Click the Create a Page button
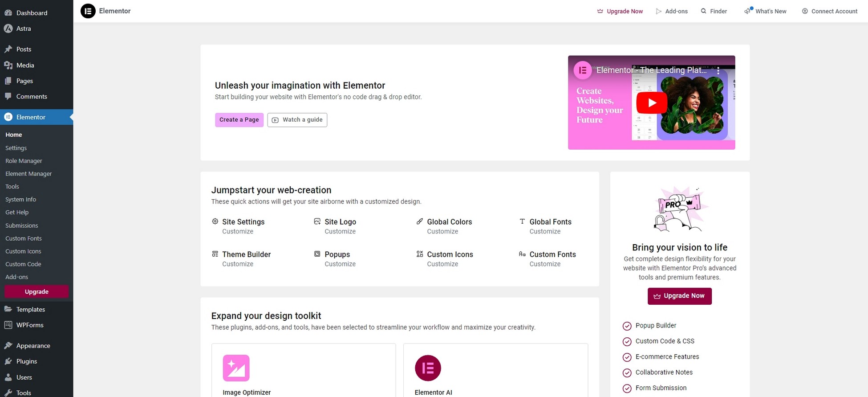The image size is (868, 397). pos(239,120)
